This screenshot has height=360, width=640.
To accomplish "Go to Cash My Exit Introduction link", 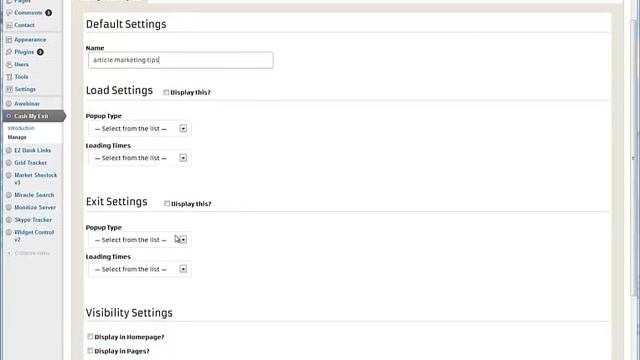I will pyautogui.click(x=21, y=128).
